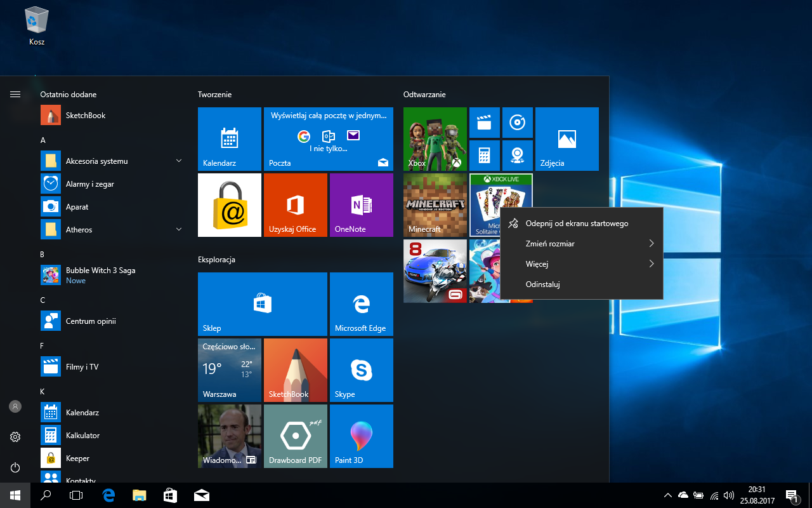Open the Microsoft Edge tile
The width and height of the screenshot is (812, 508).
pos(361,304)
